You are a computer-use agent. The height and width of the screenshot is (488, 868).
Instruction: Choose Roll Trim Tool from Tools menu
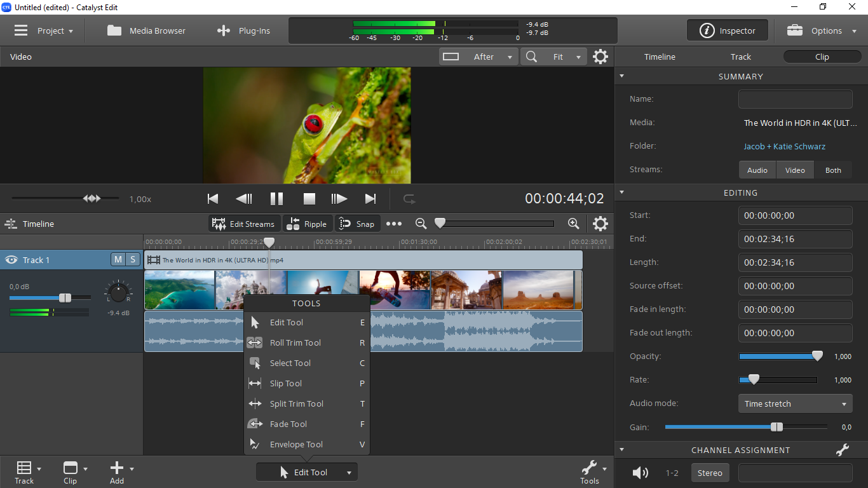click(x=295, y=342)
